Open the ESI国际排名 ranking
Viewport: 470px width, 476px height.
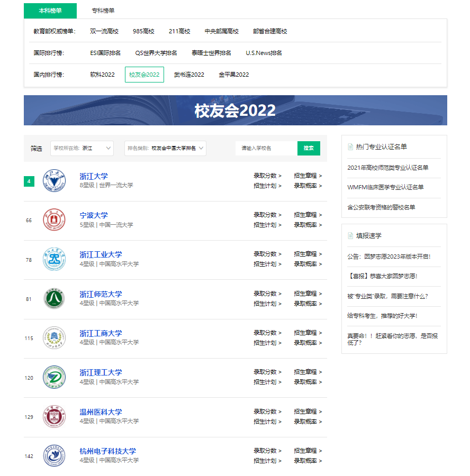coord(105,53)
